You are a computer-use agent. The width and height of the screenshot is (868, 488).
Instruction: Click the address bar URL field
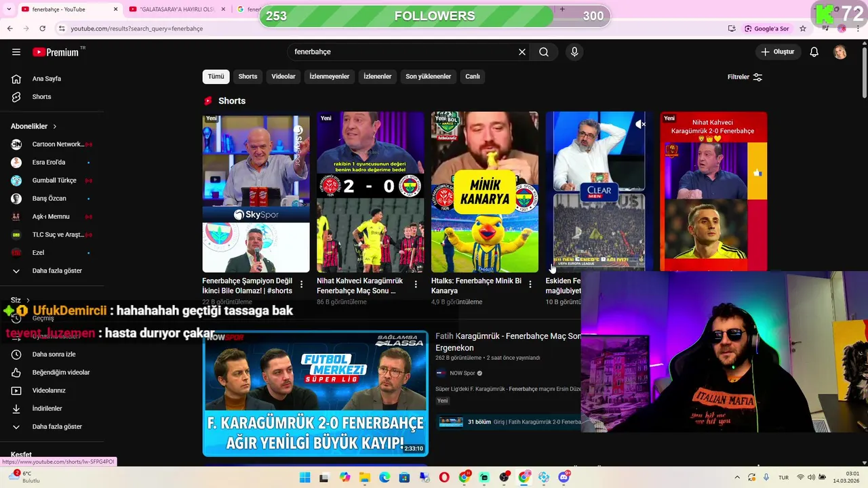pyautogui.click(x=387, y=28)
